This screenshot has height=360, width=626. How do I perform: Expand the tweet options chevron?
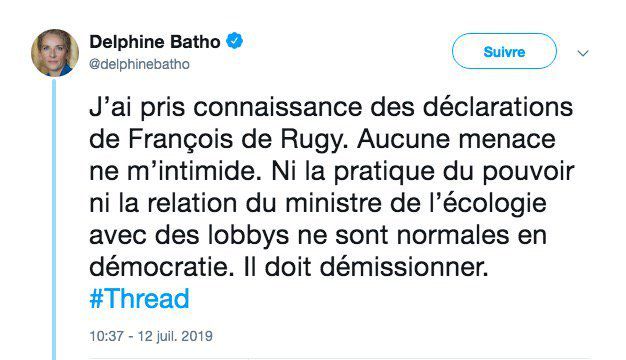(583, 53)
